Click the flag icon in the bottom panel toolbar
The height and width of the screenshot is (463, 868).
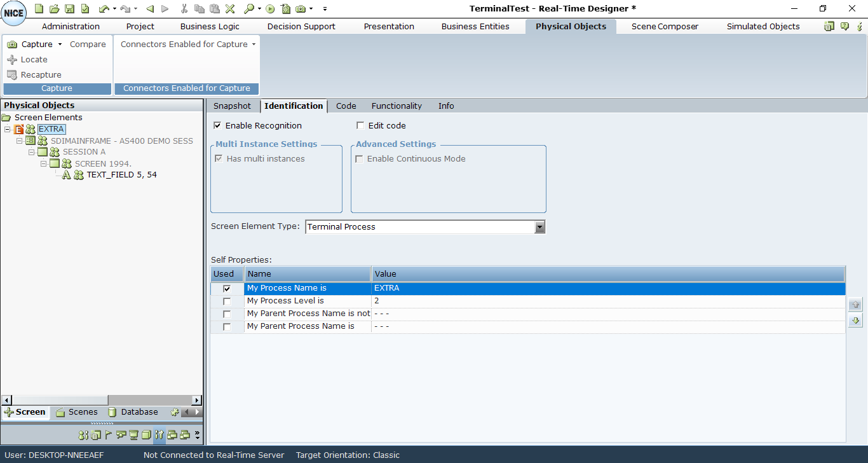pyautogui.click(x=108, y=435)
